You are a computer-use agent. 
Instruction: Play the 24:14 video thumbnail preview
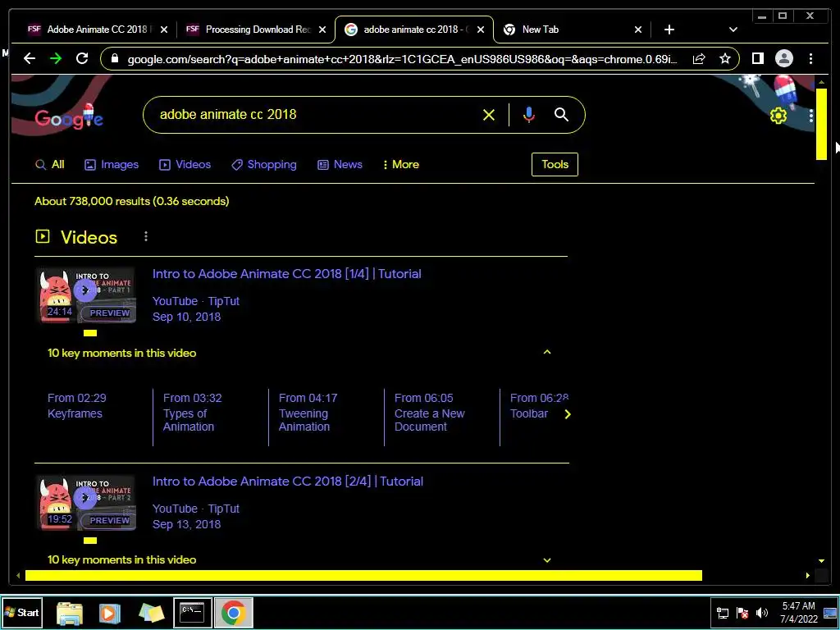(x=85, y=295)
